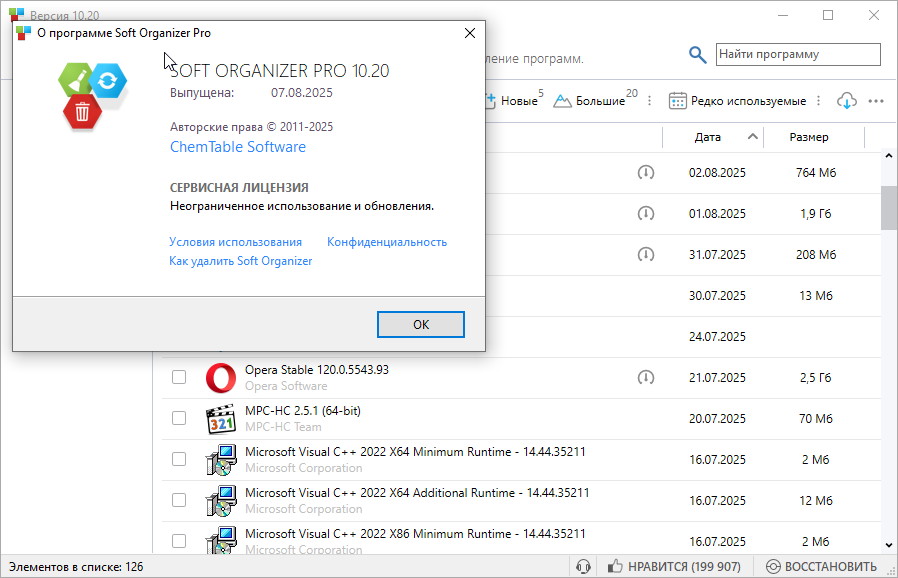This screenshot has width=898, height=578.
Task: Maximize the Soft Organizer main window
Action: 828,15
